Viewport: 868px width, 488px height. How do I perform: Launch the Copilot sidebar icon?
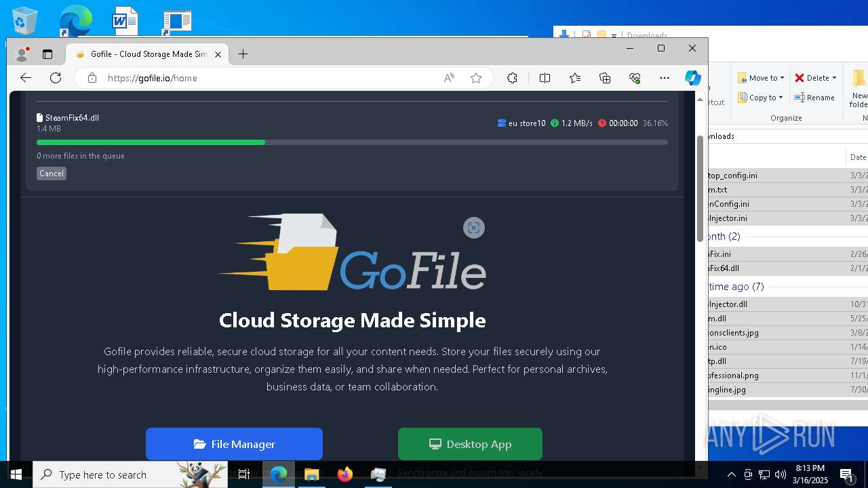tap(692, 78)
